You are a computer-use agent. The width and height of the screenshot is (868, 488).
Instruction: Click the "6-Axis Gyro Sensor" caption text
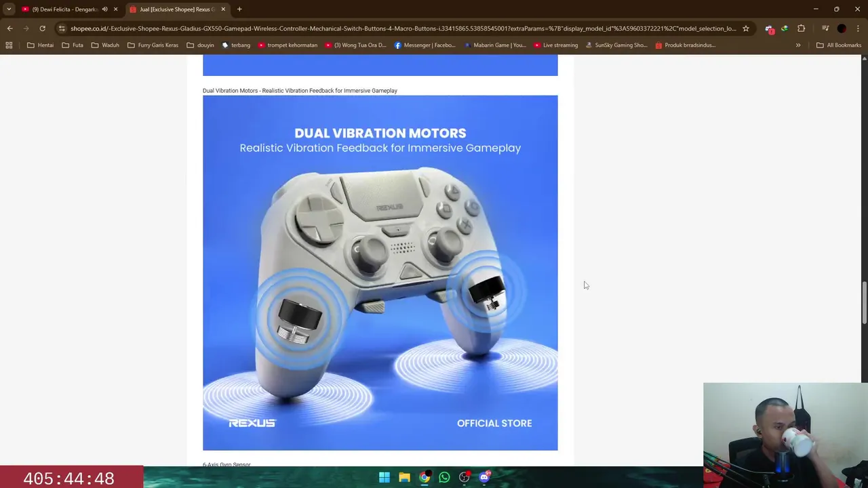[x=226, y=464]
